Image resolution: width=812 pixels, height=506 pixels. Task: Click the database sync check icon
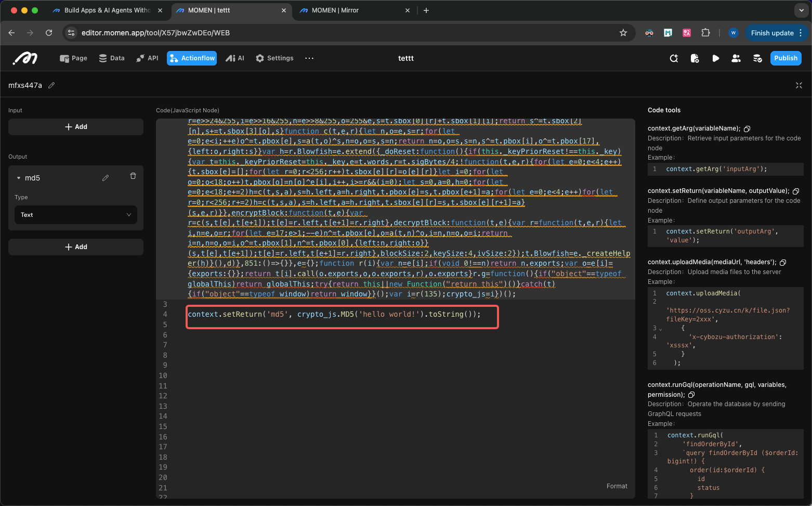pos(757,58)
